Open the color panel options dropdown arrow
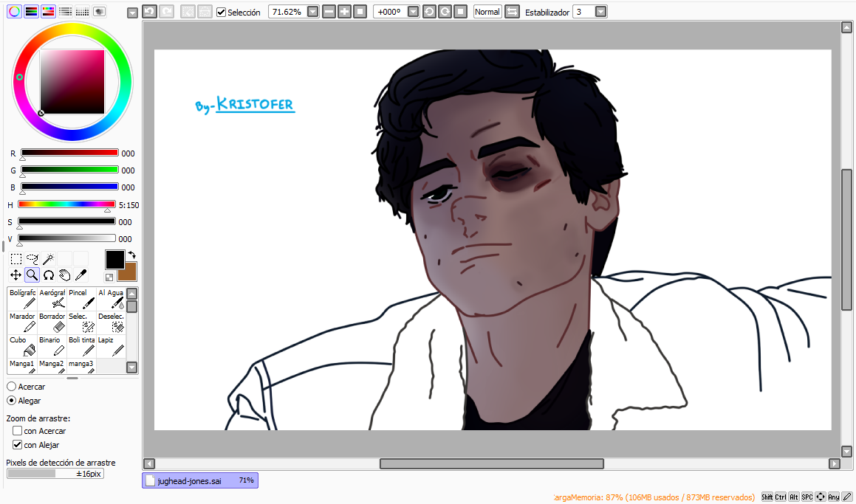Image resolution: width=856 pixels, height=504 pixels. [132, 13]
